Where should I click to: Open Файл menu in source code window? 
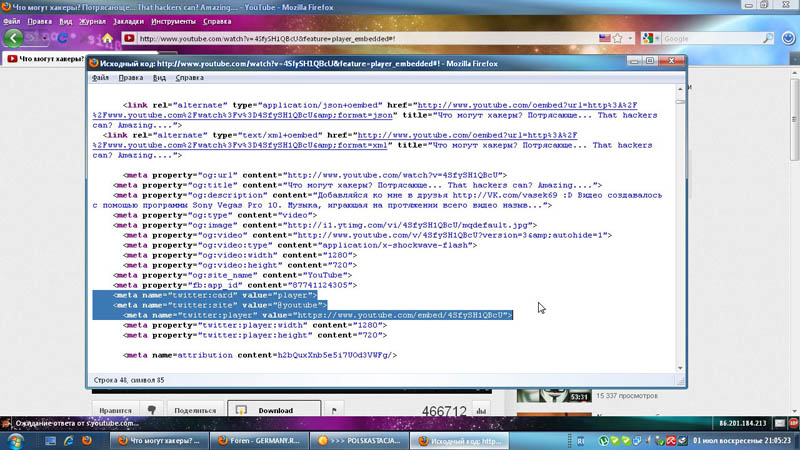point(100,78)
